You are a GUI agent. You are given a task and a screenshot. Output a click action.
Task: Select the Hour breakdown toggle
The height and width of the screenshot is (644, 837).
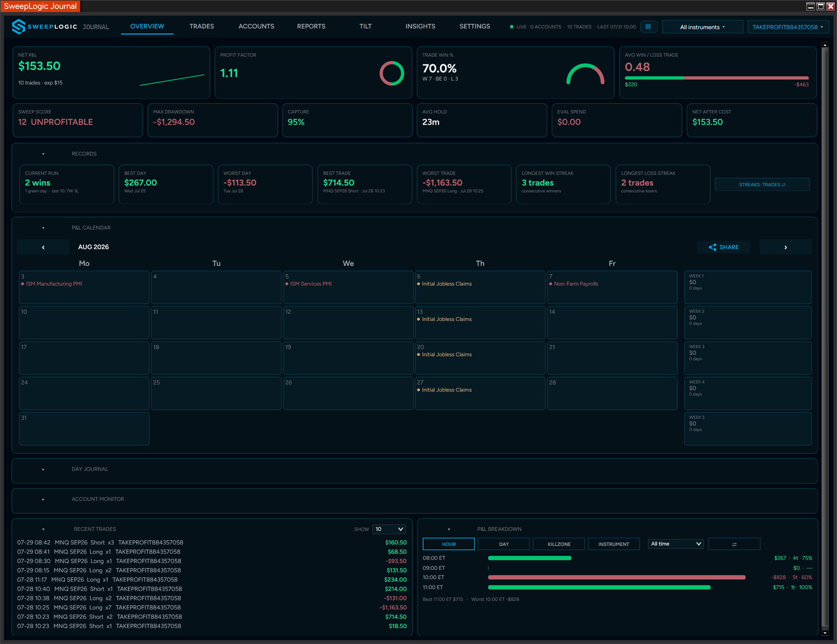[449, 544]
